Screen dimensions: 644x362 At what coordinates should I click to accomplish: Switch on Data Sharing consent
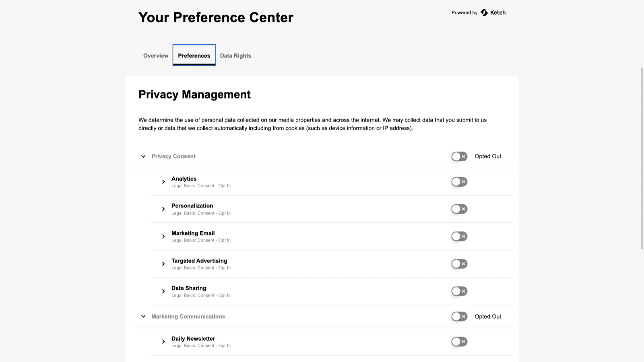(x=459, y=291)
